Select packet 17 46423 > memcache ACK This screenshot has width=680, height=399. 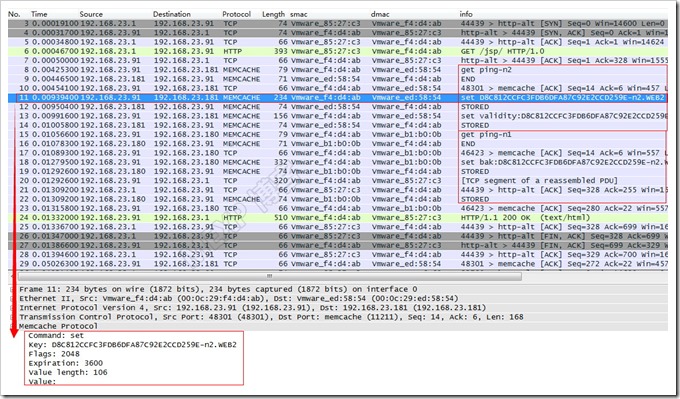338,153
